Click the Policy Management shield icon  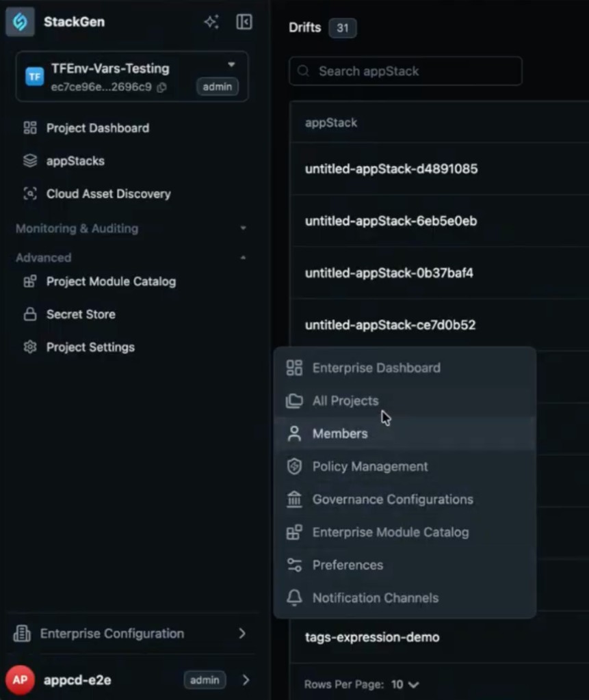pyautogui.click(x=294, y=466)
